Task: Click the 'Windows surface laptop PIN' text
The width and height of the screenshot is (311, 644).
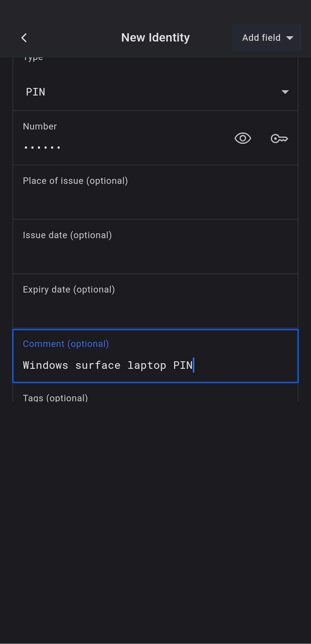Action: 108,365
